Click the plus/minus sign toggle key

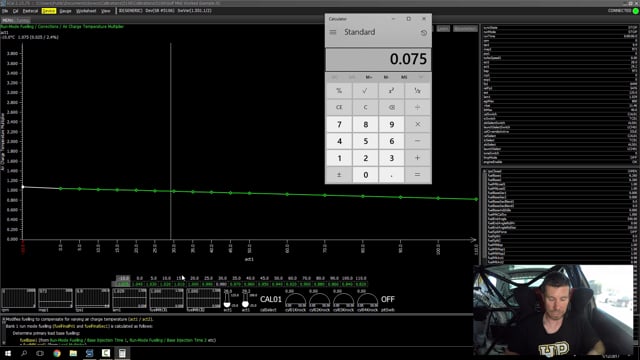pyautogui.click(x=339, y=175)
